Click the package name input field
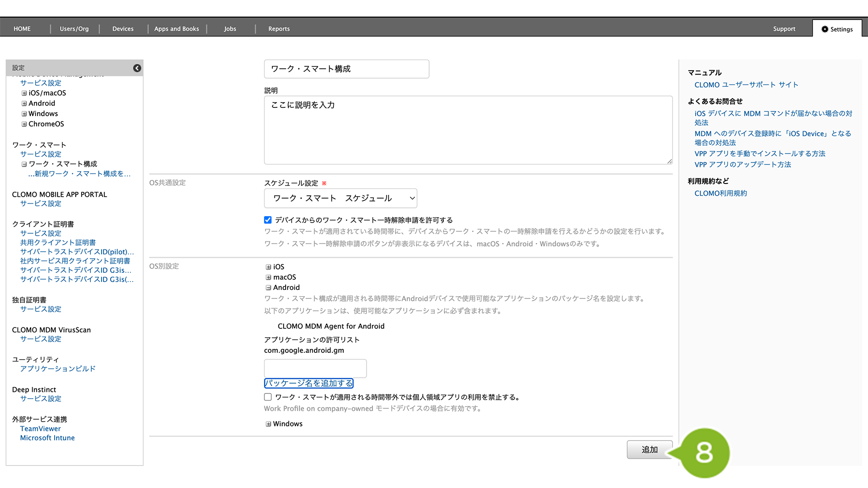 coord(315,368)
